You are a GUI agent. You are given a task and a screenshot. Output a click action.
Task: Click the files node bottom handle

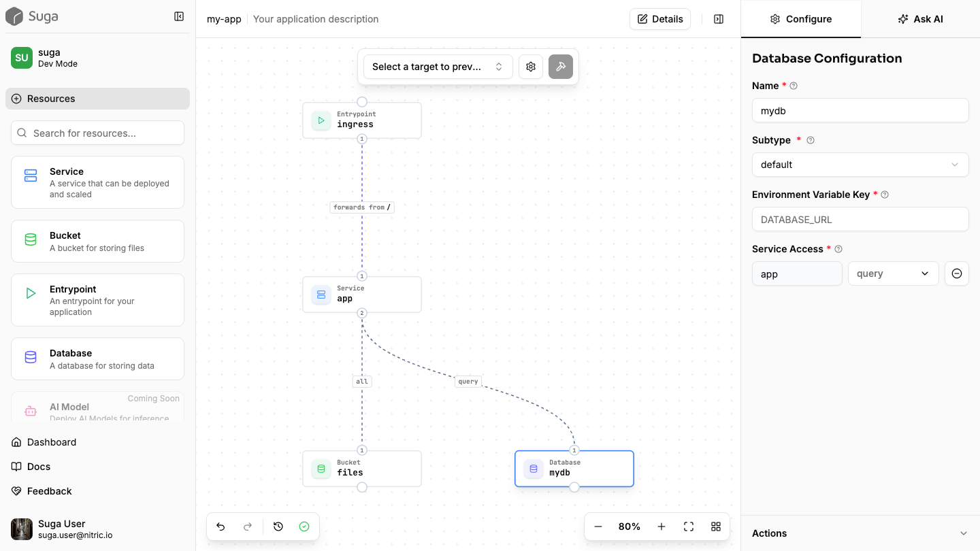[362, 487]
